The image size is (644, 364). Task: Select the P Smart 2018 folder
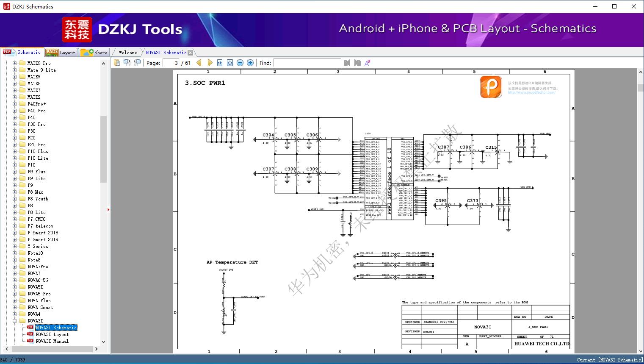43,233
